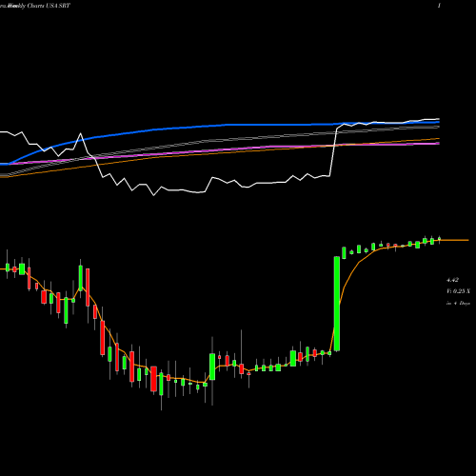Click the 'in 4 Days' label
Viewport: 476px width, 476px height.
[458, 303]
